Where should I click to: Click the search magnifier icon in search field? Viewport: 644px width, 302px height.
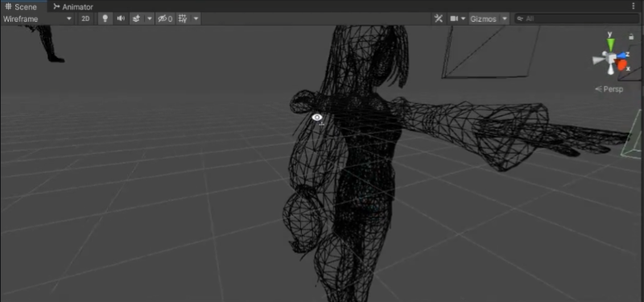(x=520, y=19)
